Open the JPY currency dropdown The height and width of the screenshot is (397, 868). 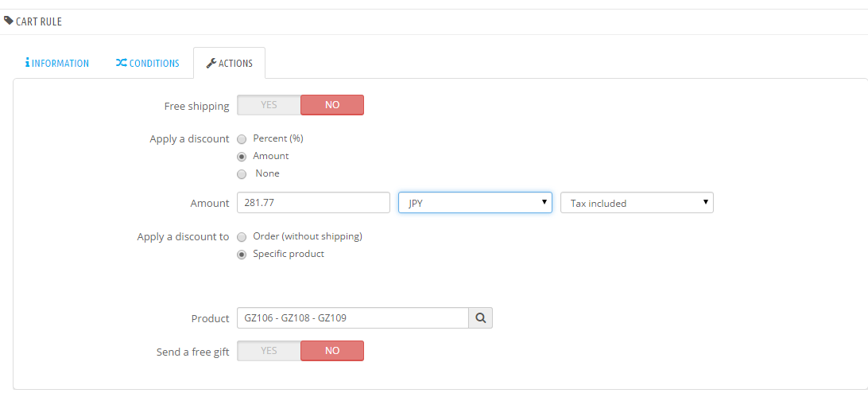pyautogui.click(x=475, y=203)
